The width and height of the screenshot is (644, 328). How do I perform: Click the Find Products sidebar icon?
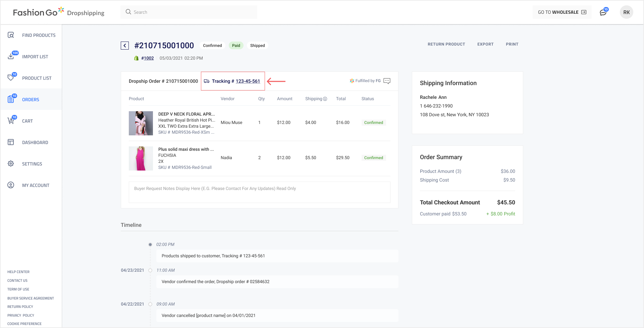pyautogui.click(x=11, y=35)
